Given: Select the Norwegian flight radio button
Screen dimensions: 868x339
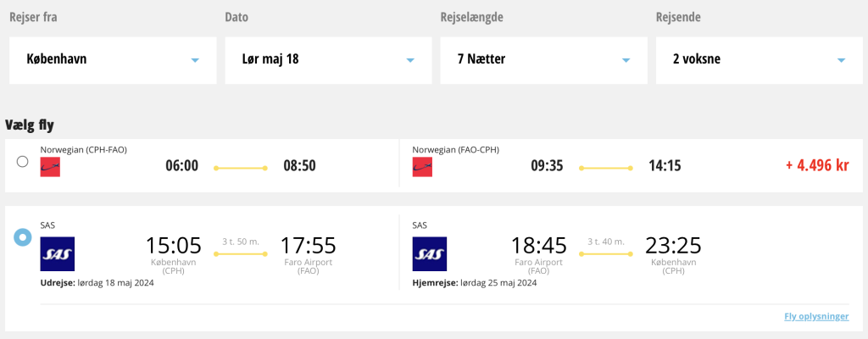Looking at the screenshot, I should (23, 162).
